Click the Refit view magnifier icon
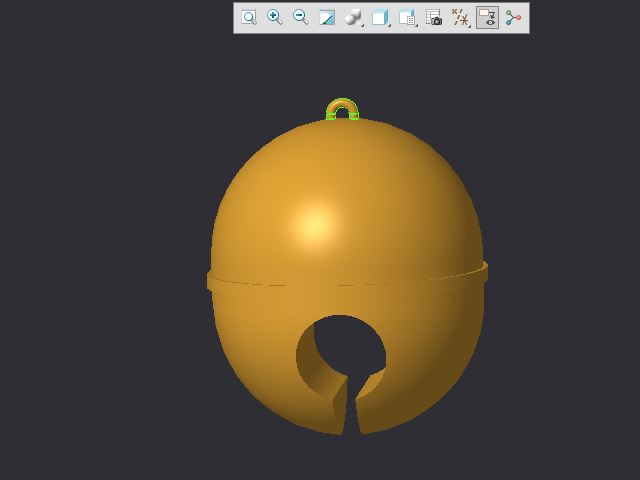 (249, 18)
